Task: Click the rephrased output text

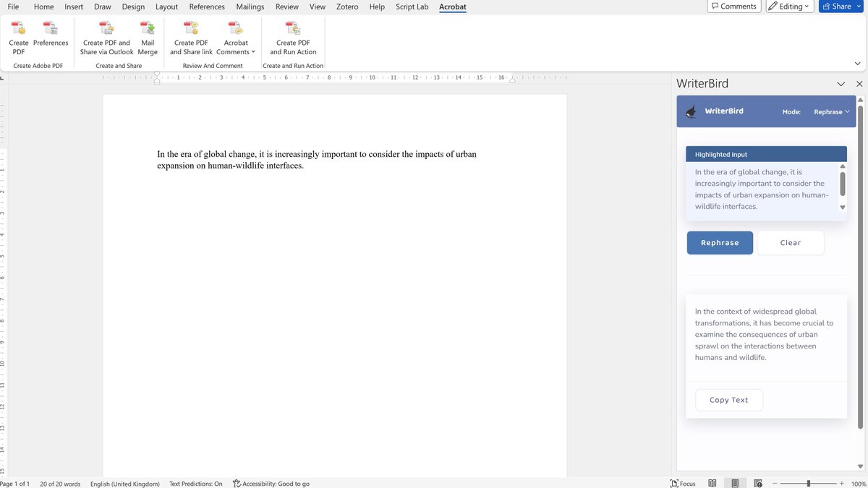Action: pyautogui.click(x=764, y=335)
